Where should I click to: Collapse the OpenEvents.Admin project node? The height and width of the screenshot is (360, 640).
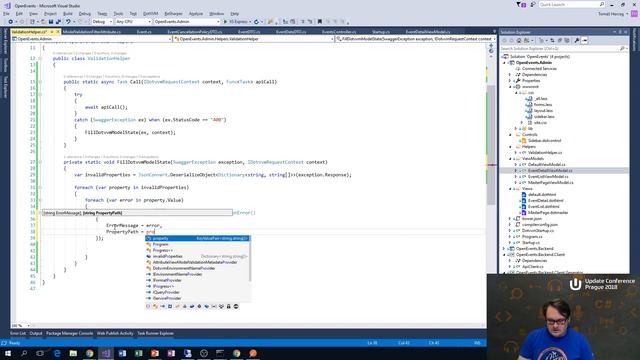click(x=504, y=63)
